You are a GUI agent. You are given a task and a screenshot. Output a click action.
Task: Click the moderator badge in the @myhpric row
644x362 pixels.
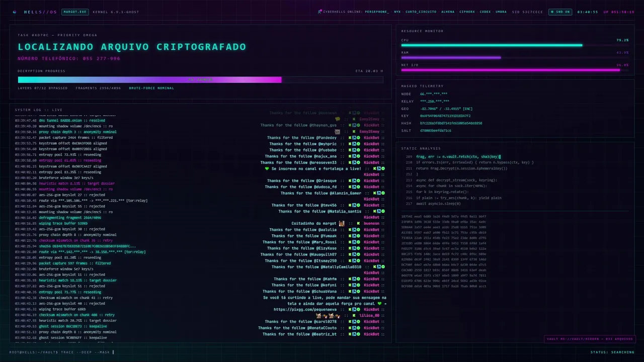pyautogui.click(x=354, y=144)
